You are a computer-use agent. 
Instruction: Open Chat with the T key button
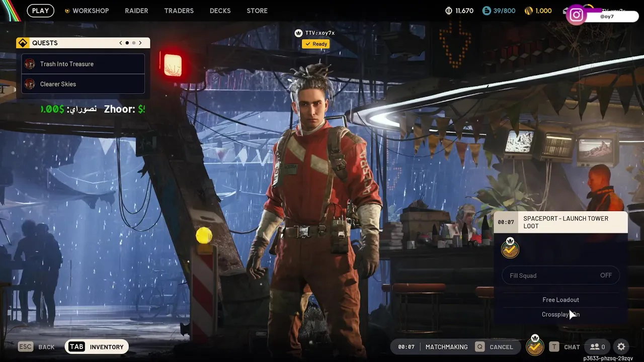565,347
